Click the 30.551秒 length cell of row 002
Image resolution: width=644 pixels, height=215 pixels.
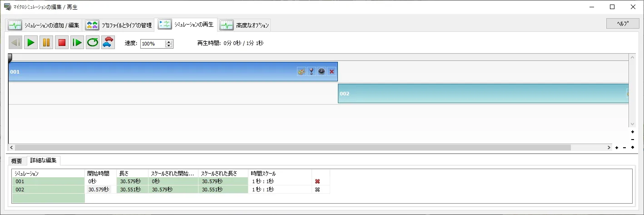132,190
